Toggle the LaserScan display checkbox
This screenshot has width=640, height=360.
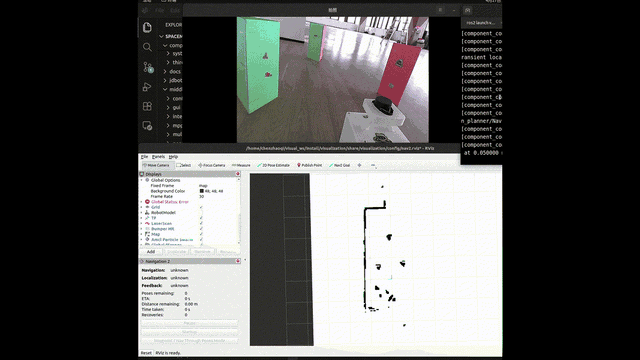[x=201, y=223]
